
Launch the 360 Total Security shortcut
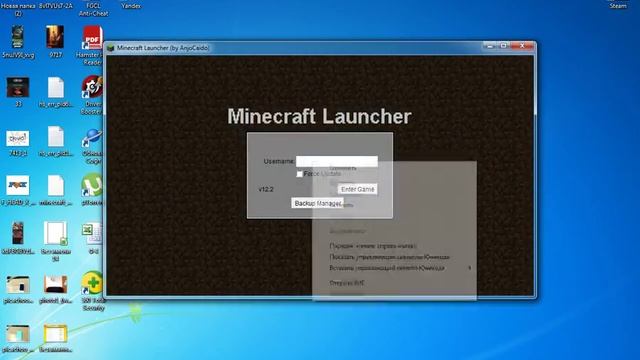coord(93,282)
